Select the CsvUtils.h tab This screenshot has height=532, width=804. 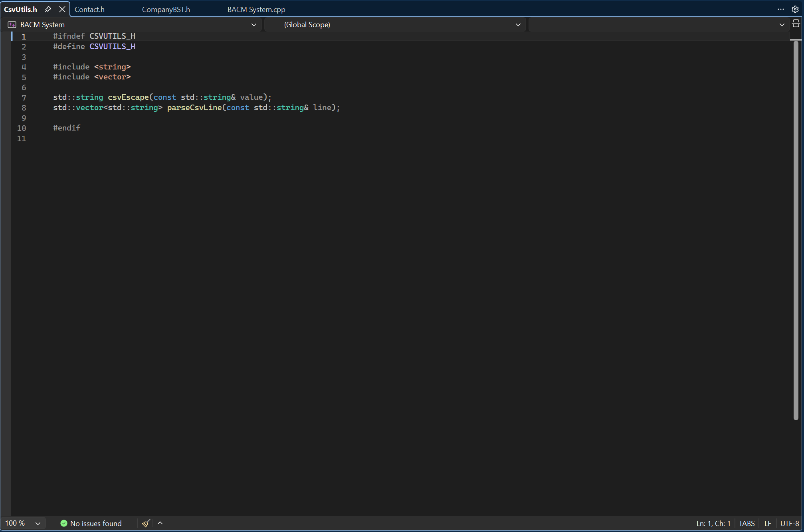click(20, 9)
